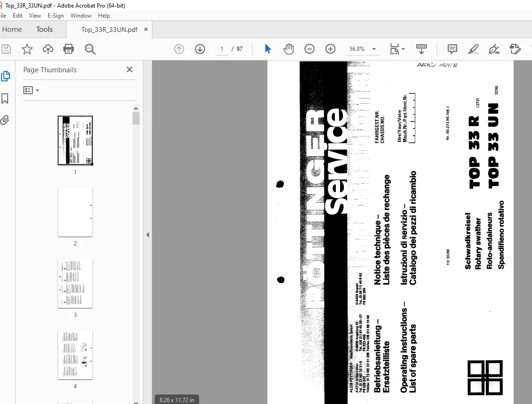Open Attachments paperclip panel icon
Screen dimensions: 532x404
[x=5, y=120]
